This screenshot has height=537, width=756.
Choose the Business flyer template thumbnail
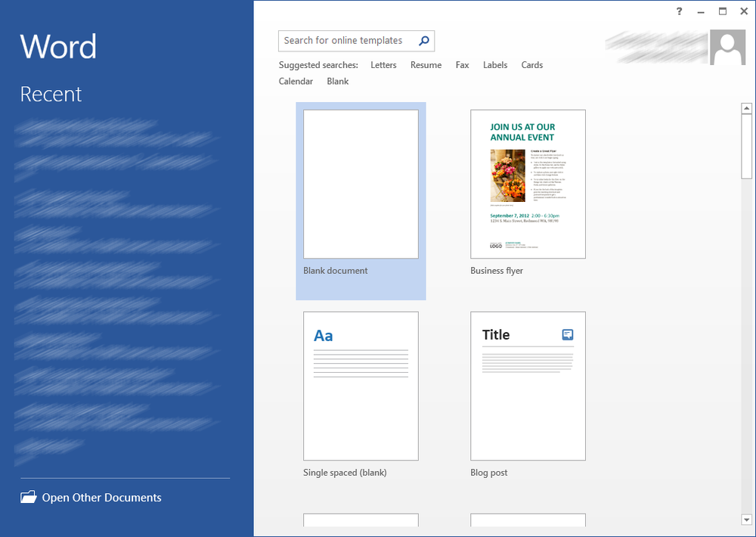[528, 184]
